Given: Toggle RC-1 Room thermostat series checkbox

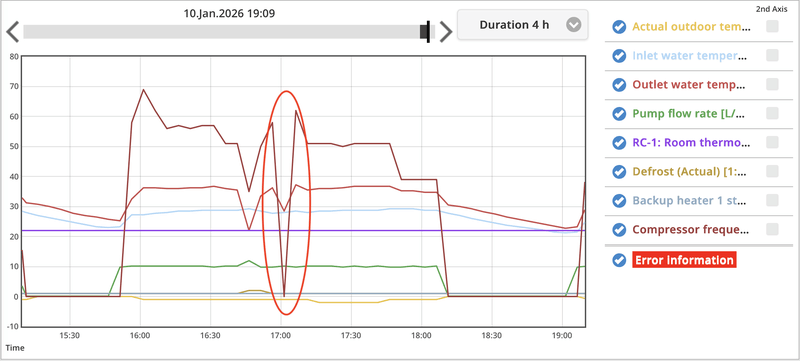Looking at the screenshot, I should point(619,143).
